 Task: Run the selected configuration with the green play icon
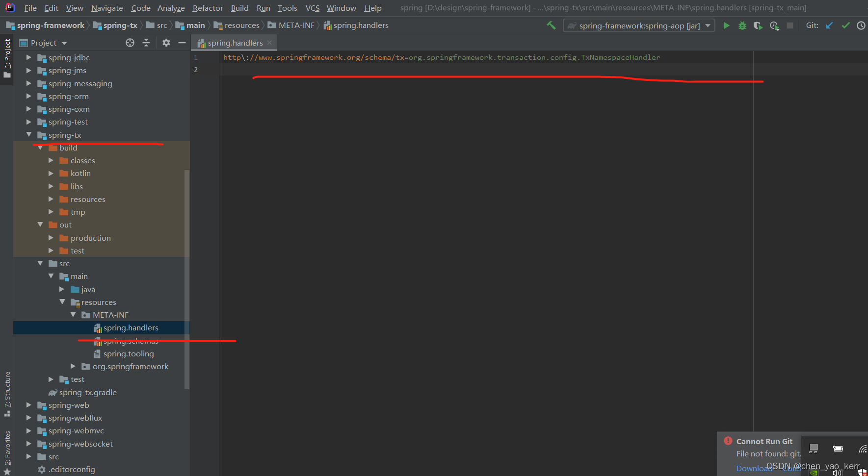point(726,25)
